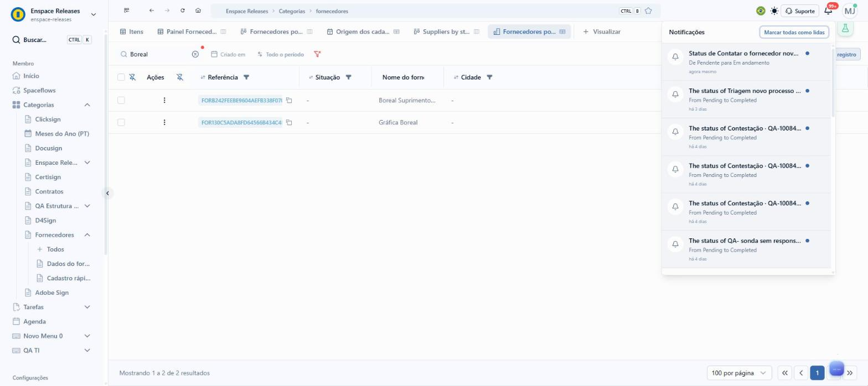
Task: Open actions menu for Gráfica Boreal row
Action: 164,122
